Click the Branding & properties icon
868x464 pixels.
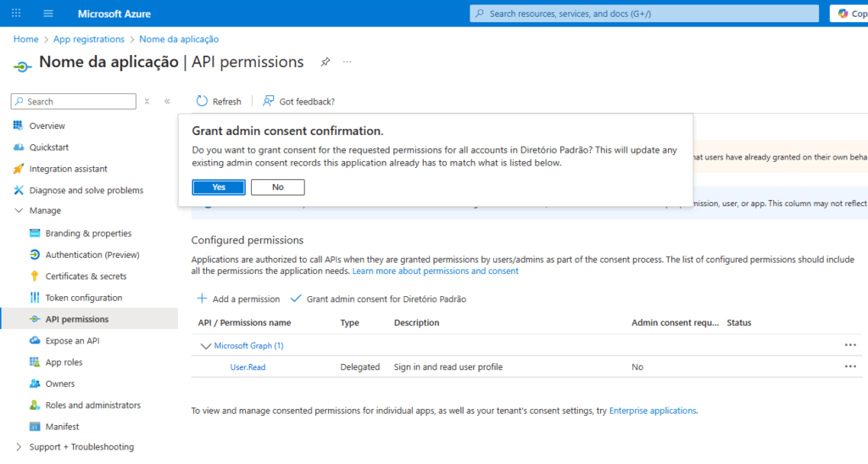[x=34, y=233]
